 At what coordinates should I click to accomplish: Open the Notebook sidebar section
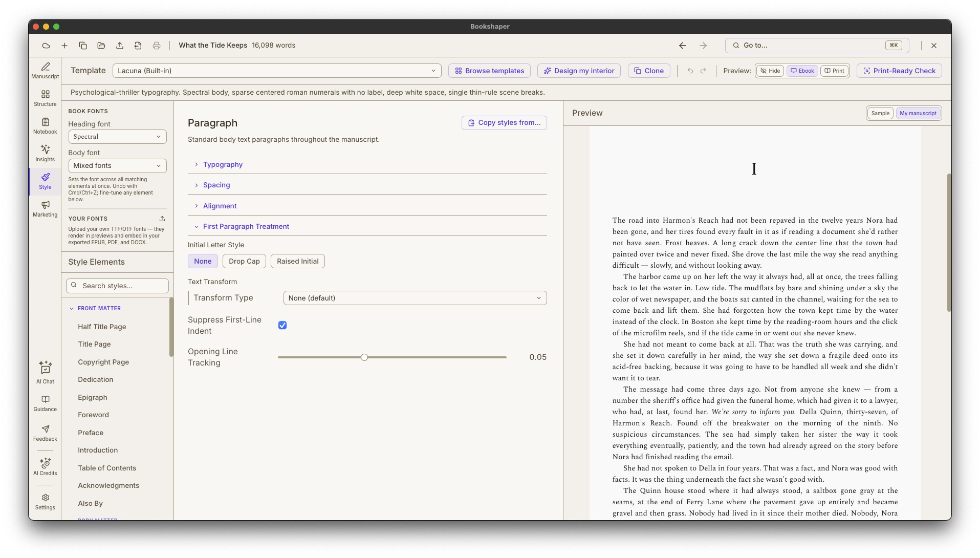(x=45, y=126)
